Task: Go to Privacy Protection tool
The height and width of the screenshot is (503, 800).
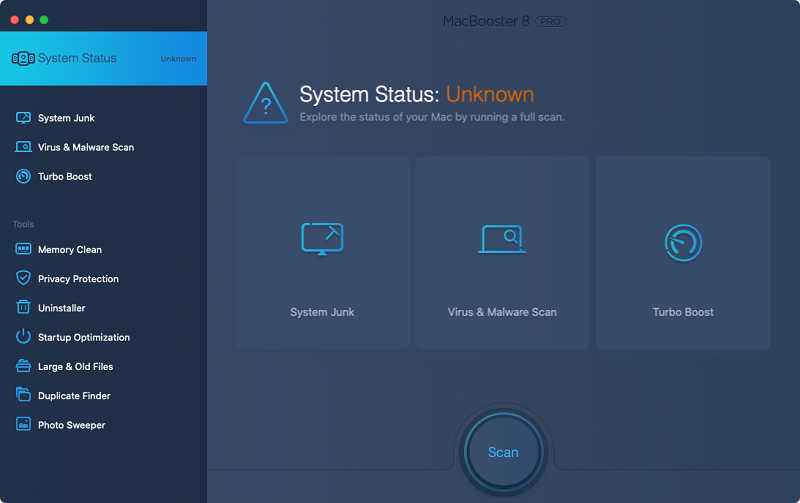Action: click(78, 279)
